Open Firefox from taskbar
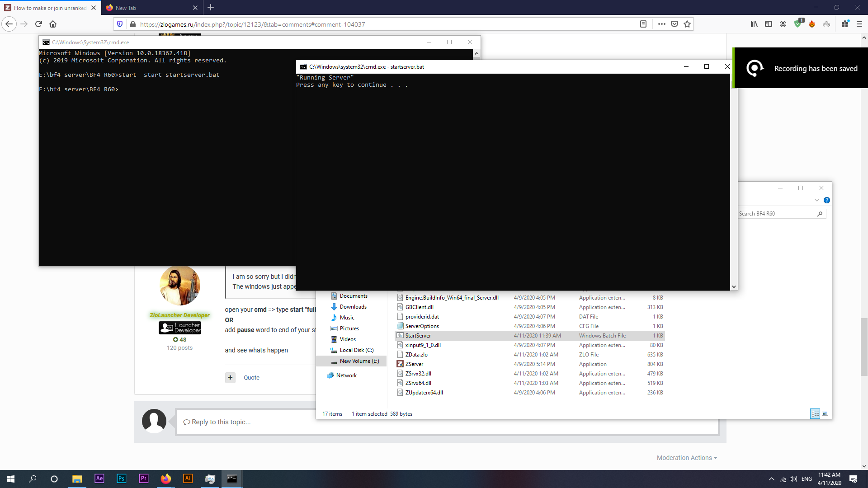This screenshot has width=868, height=488. pyautogui.click(x=165, y=479)
